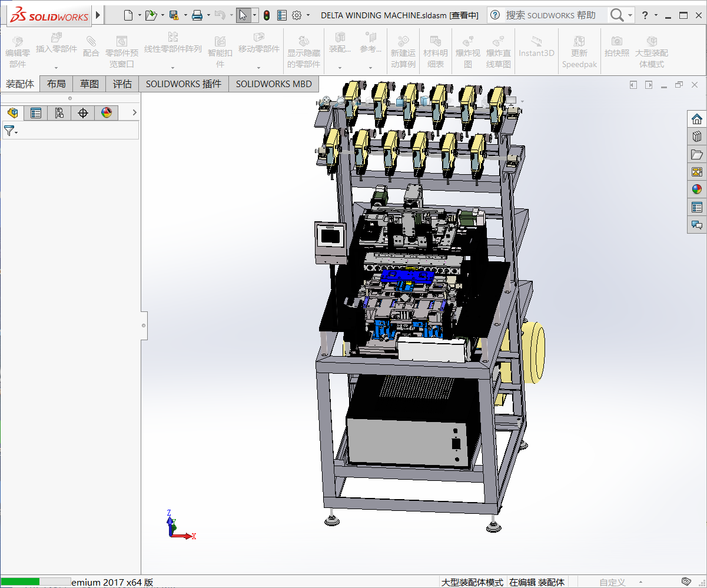Image resolution: width=707 pixels, height=588 pixels.
Task: Collapse the left panel via edge handle
Action: (144, 325)
